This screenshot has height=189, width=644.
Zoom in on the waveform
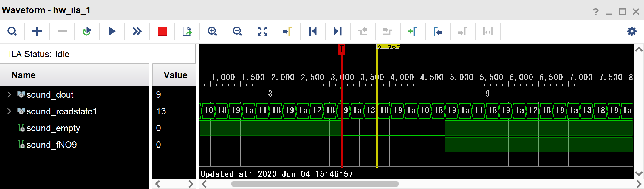point(212,31)
